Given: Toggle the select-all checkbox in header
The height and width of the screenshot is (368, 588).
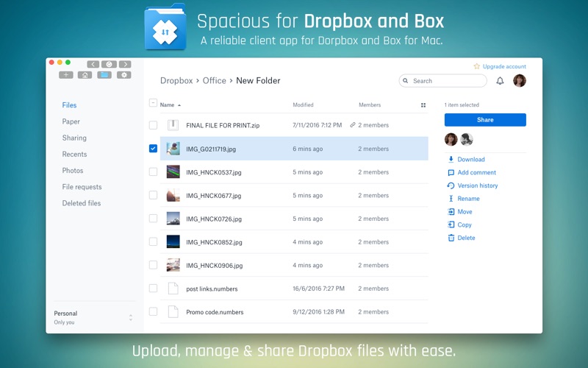Looking at the screenshot, I should (x=153, y=102).
